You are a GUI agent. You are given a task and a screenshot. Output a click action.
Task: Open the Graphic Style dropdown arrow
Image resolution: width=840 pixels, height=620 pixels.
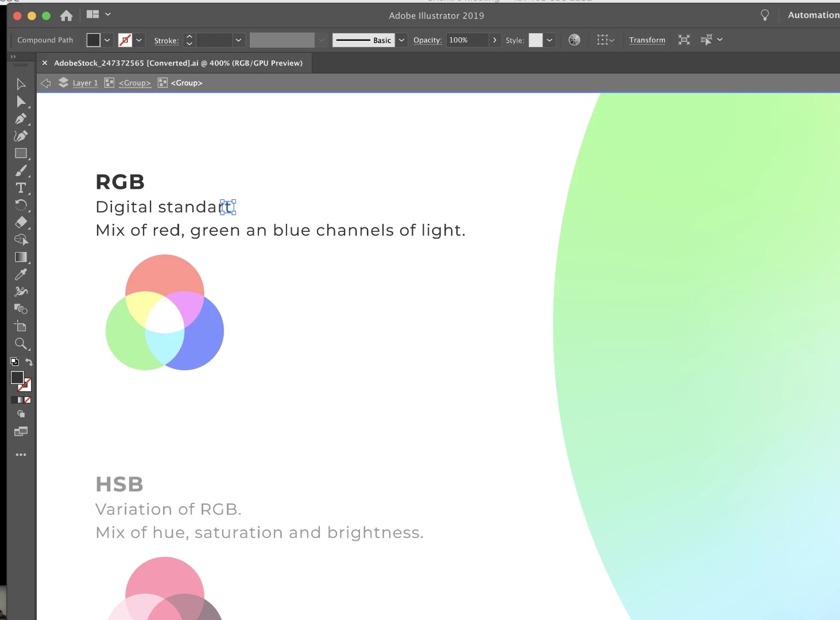pos(549,40)
